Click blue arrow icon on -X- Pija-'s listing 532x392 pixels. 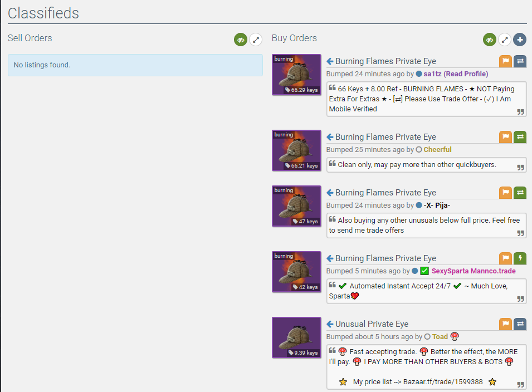pos(330,193)
